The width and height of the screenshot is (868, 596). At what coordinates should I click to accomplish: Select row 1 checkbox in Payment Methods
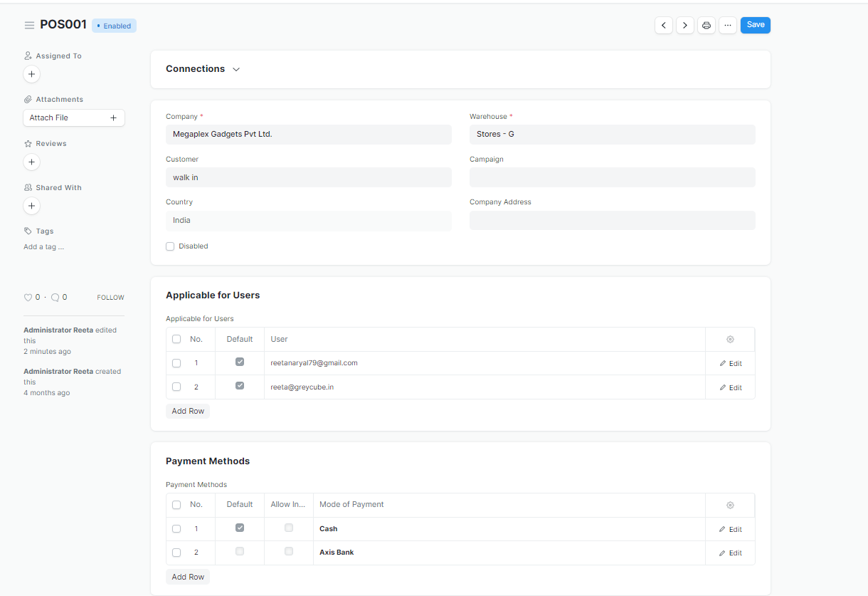pos(176,529)
